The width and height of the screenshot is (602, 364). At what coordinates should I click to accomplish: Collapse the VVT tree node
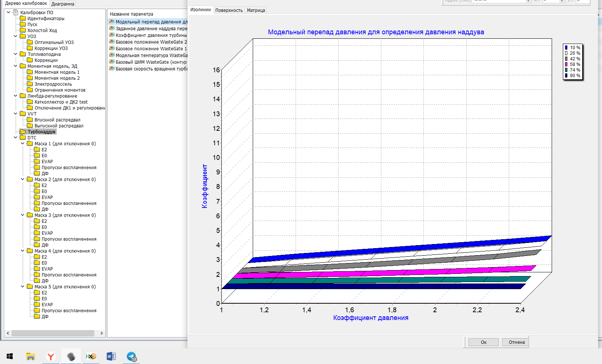tap(16, 114)
